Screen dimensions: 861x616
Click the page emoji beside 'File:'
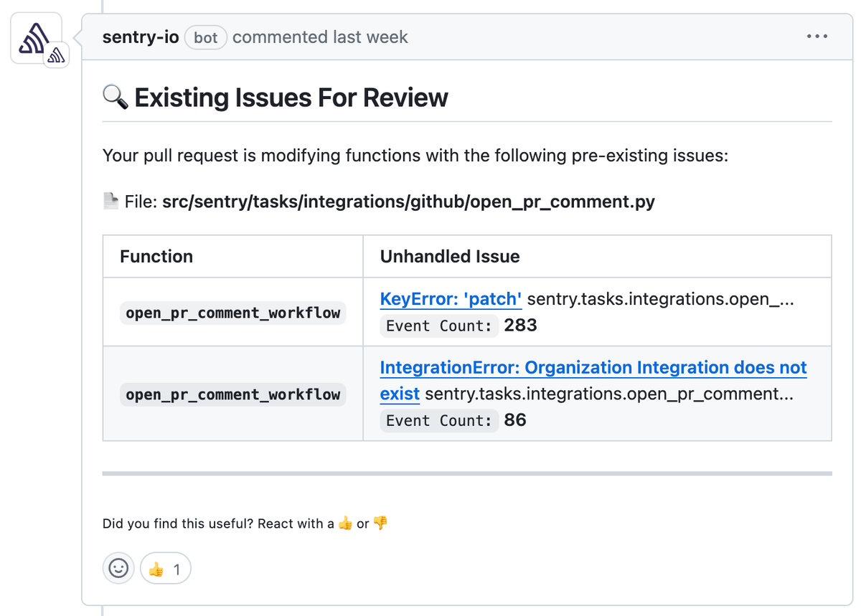click(x=110, y=202)
